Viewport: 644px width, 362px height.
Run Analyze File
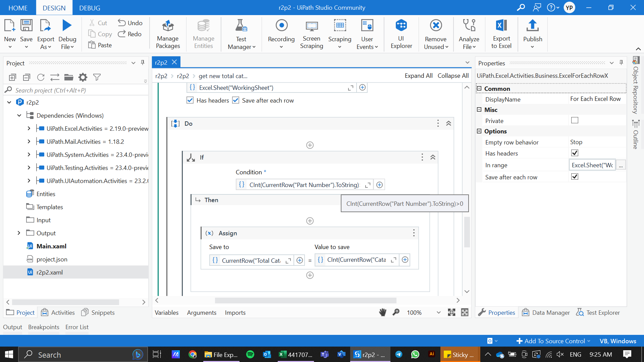click(x=469, y=34)
